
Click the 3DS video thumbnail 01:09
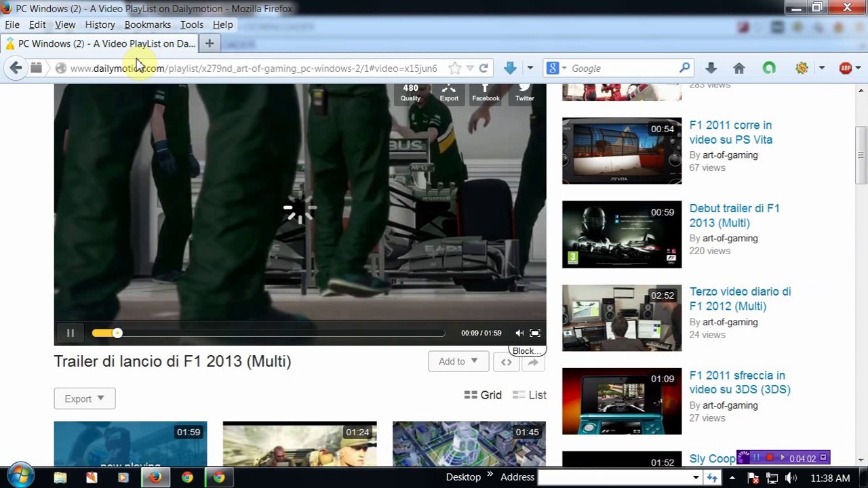[622, 401]
